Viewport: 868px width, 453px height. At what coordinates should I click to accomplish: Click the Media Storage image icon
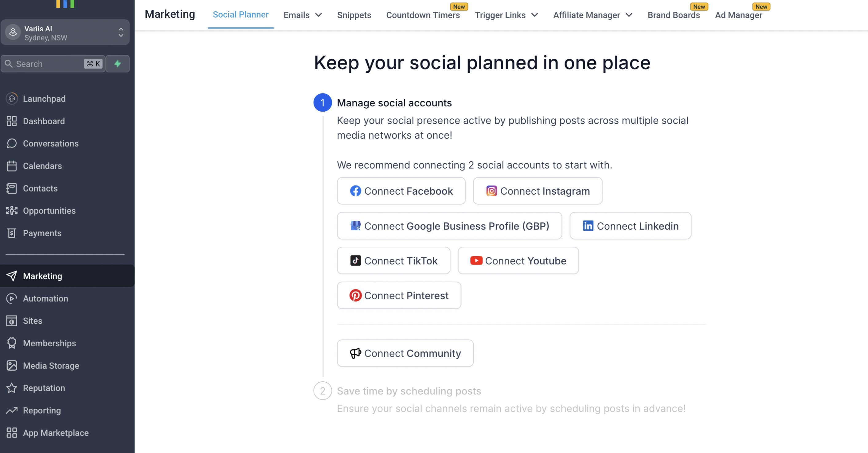coord(12,365)
